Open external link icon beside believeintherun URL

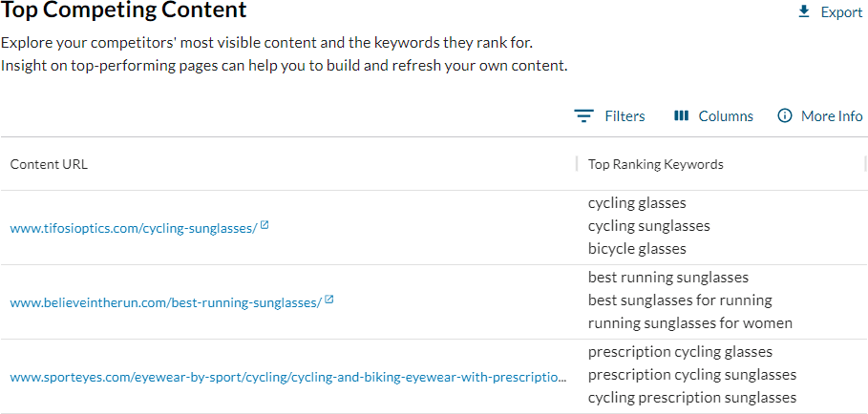[328, 300]
